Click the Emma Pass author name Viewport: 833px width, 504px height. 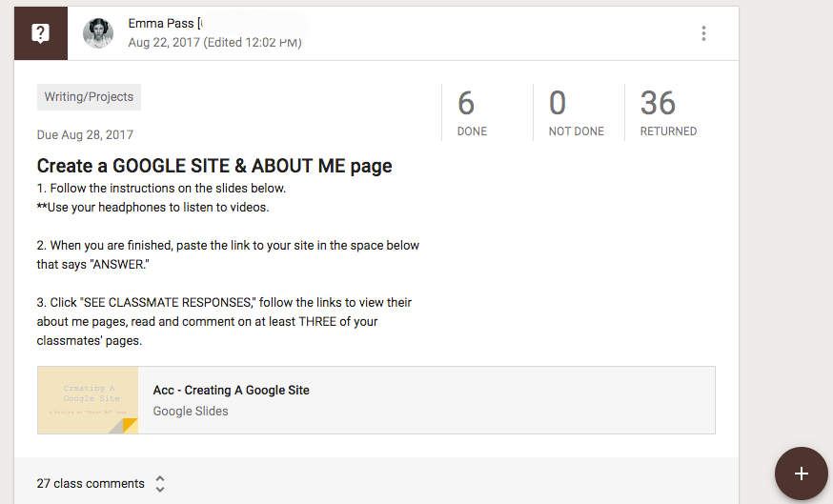pyautogui.click(x=161, y=24)
